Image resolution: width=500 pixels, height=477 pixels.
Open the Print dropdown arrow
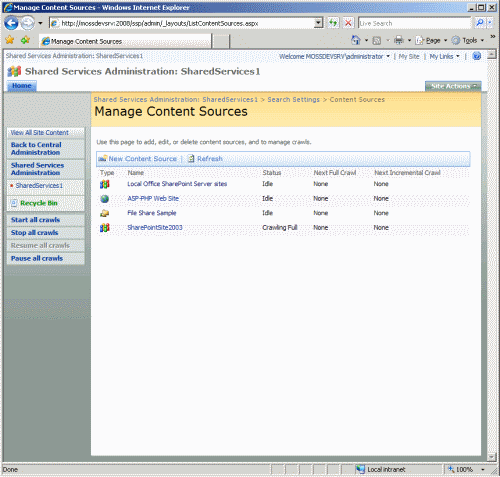point(409,40)
